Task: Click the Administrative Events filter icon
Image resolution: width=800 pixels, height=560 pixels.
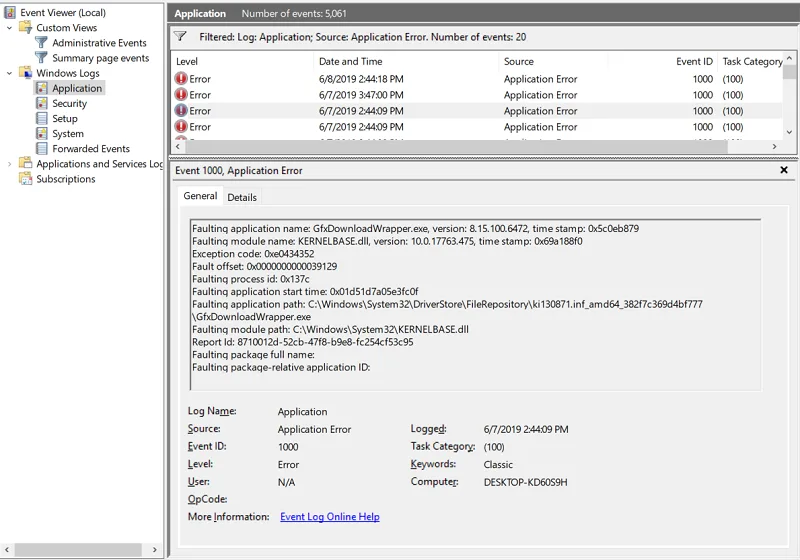Action: (41, 42)
